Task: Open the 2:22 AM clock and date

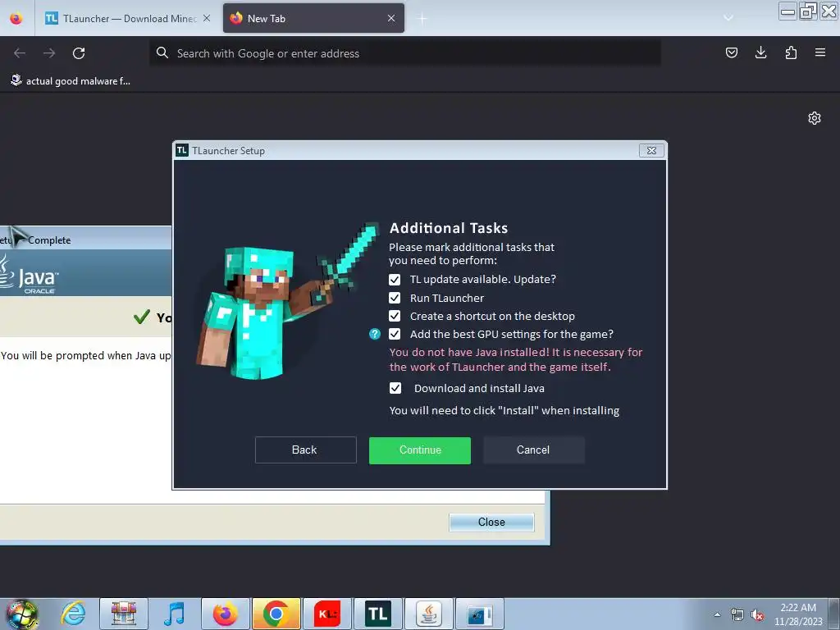Action: 798,614
